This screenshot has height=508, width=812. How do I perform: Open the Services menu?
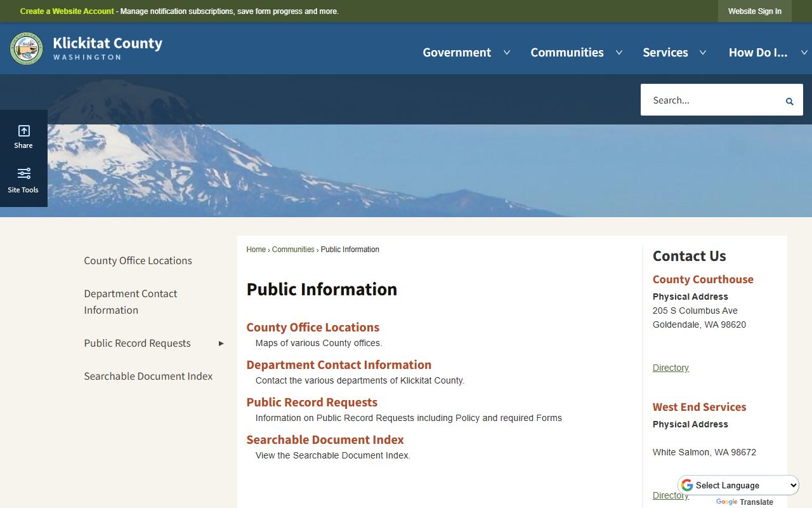[x=665, y=53]
